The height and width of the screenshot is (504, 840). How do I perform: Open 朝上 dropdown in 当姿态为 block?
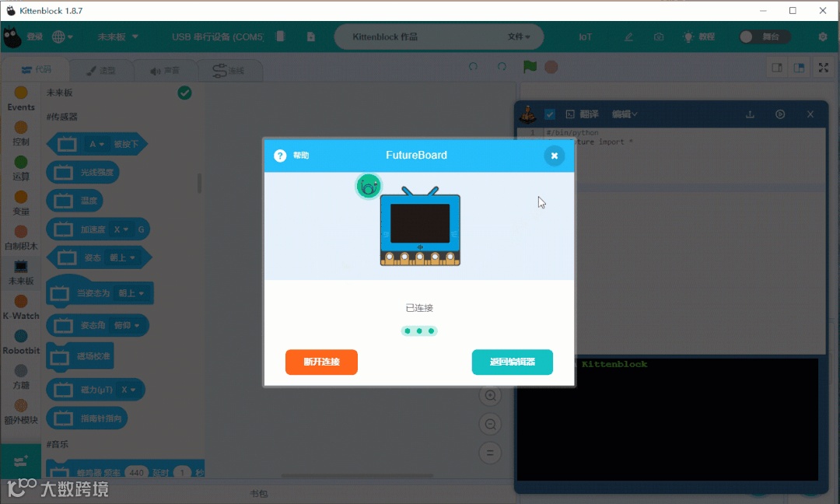(x=131, y=293)
